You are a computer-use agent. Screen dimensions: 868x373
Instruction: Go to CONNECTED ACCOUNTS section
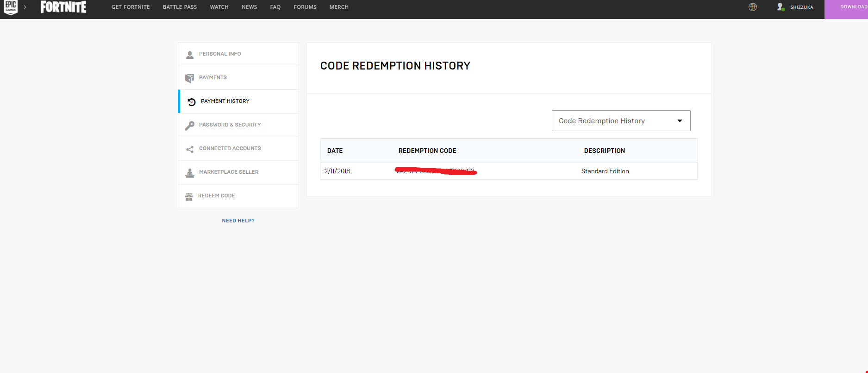click(238, 149)
